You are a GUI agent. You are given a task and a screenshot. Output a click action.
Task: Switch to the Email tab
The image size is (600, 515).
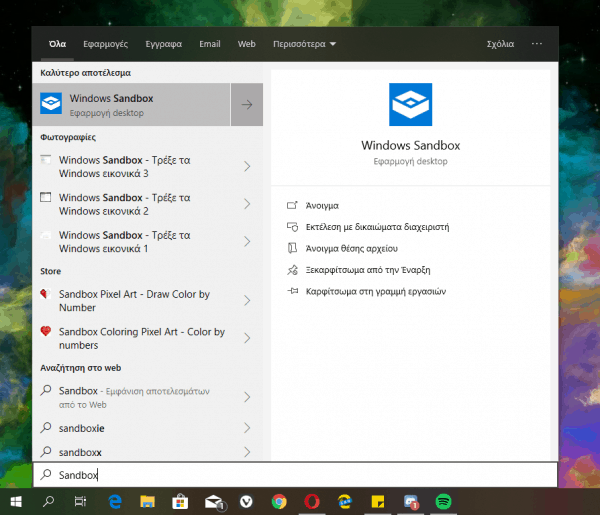210,44
